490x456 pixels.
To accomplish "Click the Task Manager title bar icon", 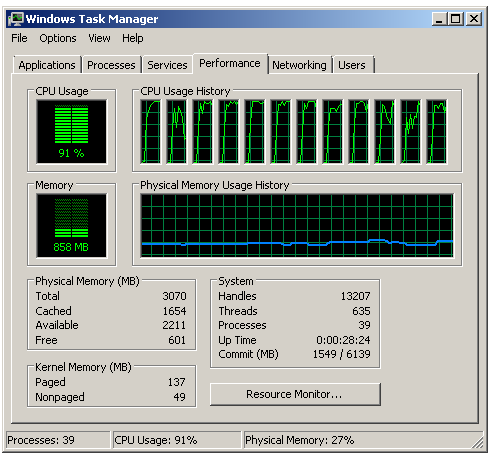I will click(x=16, y=19).
